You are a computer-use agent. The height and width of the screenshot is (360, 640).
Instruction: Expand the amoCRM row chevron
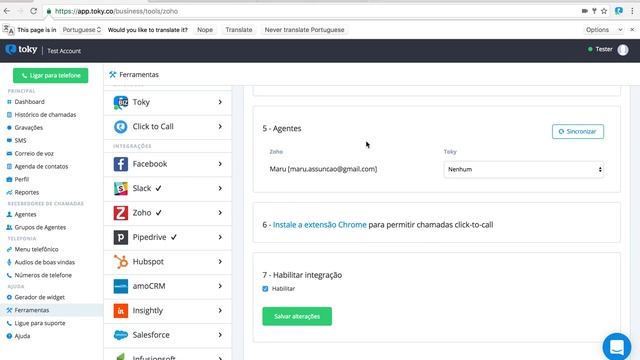pyautogui.click(x=220, y=286)
